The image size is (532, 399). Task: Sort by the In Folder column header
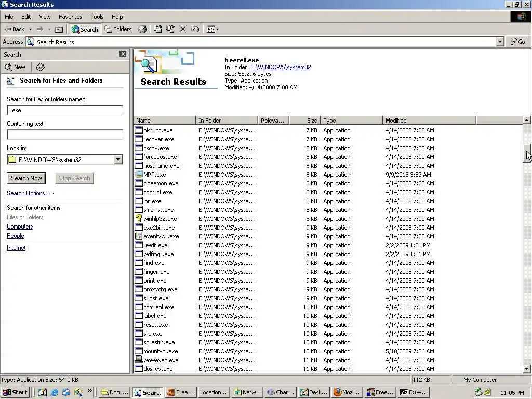coord(227,120)
